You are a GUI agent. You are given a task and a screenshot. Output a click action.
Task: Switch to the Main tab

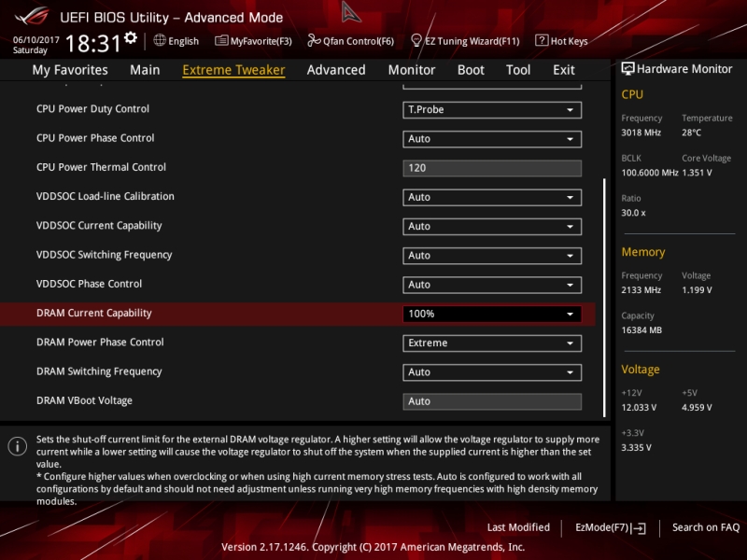pos(145,70)
